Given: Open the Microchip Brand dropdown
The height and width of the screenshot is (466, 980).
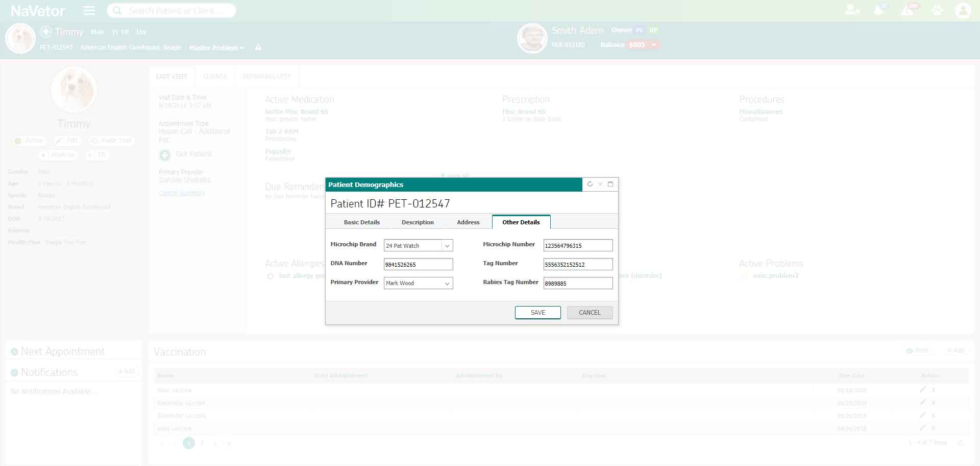Looking at the screenshot, I should (418, 245).
